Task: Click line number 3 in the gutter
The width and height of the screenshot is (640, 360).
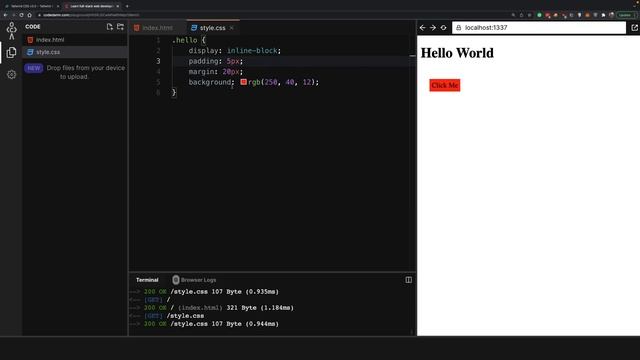Action: (158, 61)
